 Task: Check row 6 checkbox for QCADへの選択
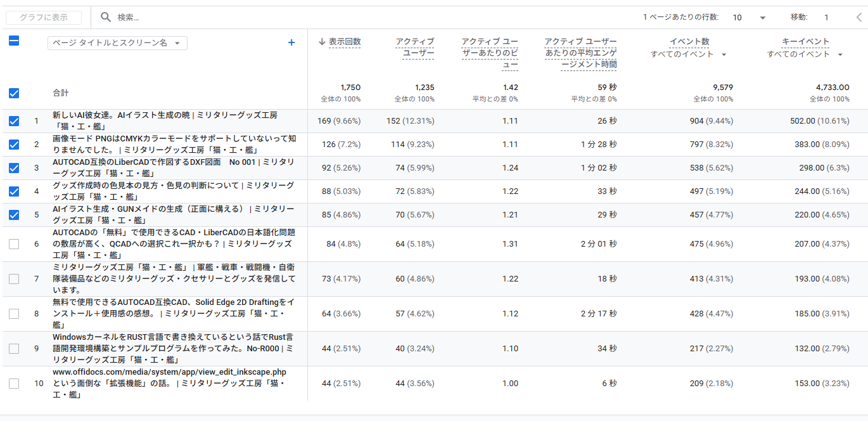(x=14, y=244)
